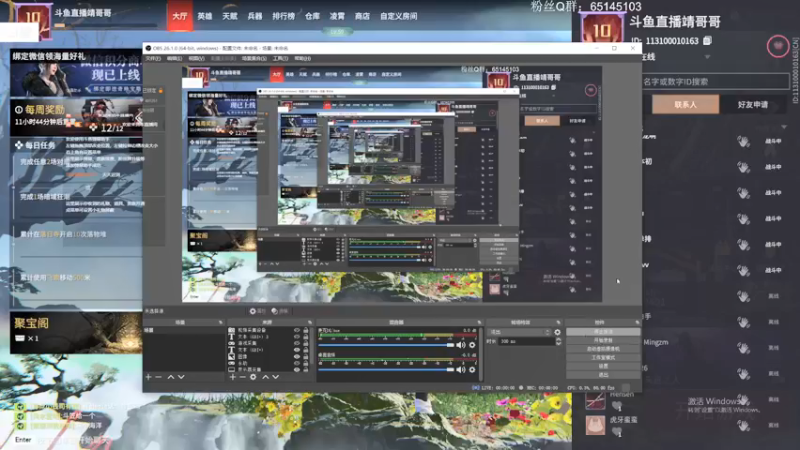Image resolution: width=800 pixels, height=450 pixels.
Task: Toggle visibility eye of 文本 (GDI+) 3 source
Action: pyautogui.click(x=297, y=337)
